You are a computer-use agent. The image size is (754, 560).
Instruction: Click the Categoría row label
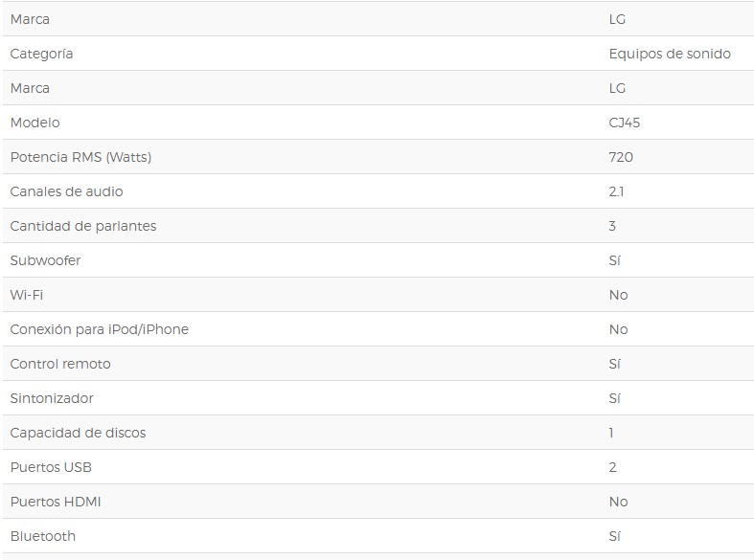41,54
